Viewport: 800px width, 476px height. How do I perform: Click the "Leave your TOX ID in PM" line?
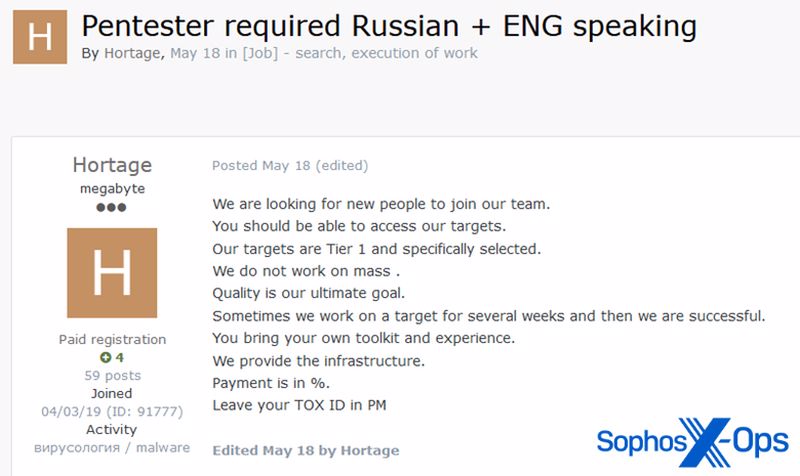(299, 405)
